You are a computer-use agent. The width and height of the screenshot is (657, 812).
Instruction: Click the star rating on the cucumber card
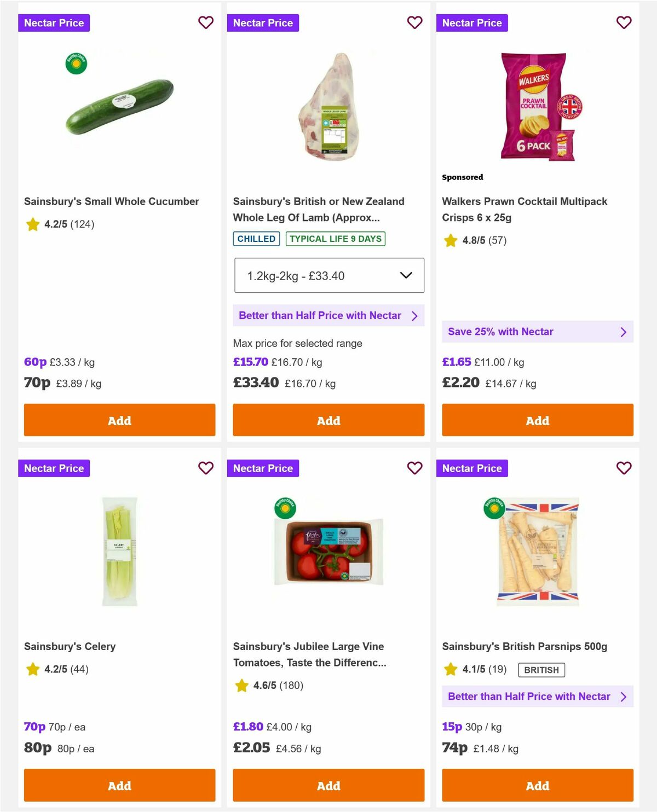32,224
